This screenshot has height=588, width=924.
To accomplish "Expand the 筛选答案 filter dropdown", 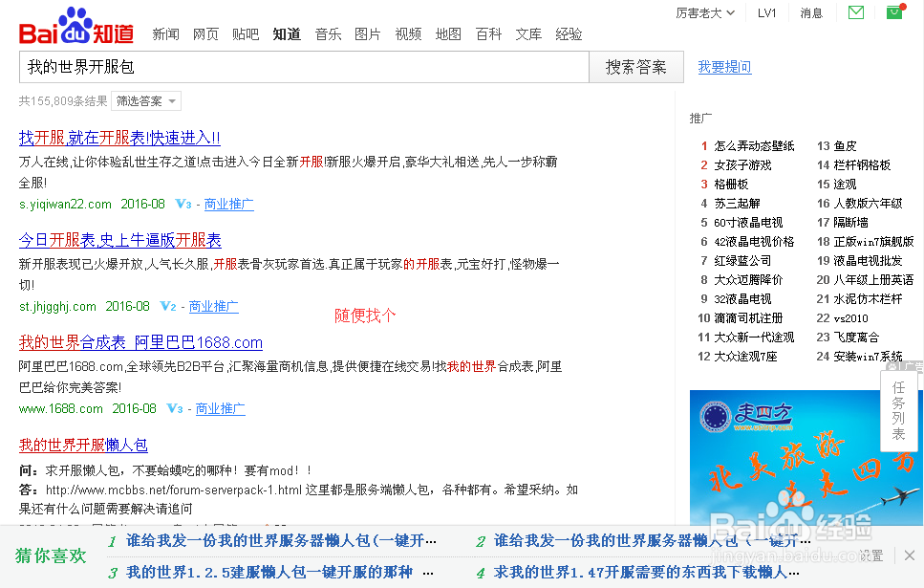I will tap(145, 100).
